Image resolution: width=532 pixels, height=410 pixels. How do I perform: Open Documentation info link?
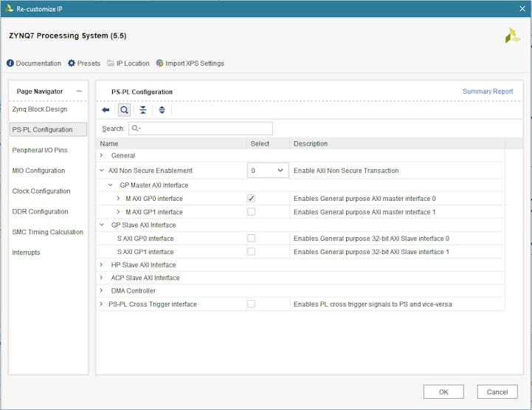click(34, 64)
